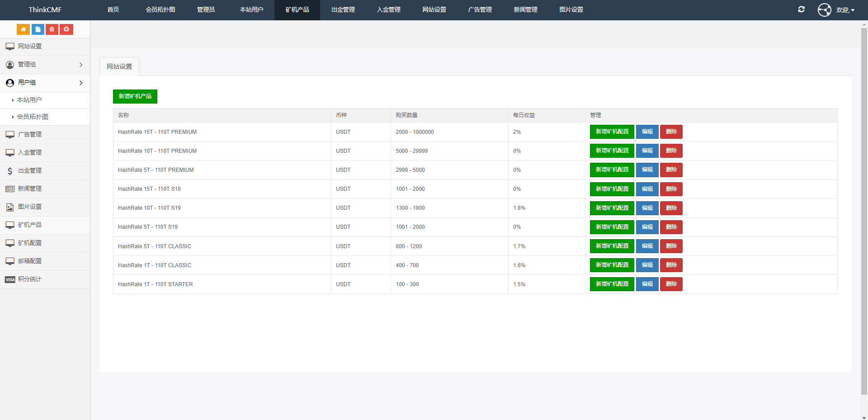Delete the HashRate 1T - 110T STARTER row
Viewport: 868px width, 420px height.
click(671, 284)
